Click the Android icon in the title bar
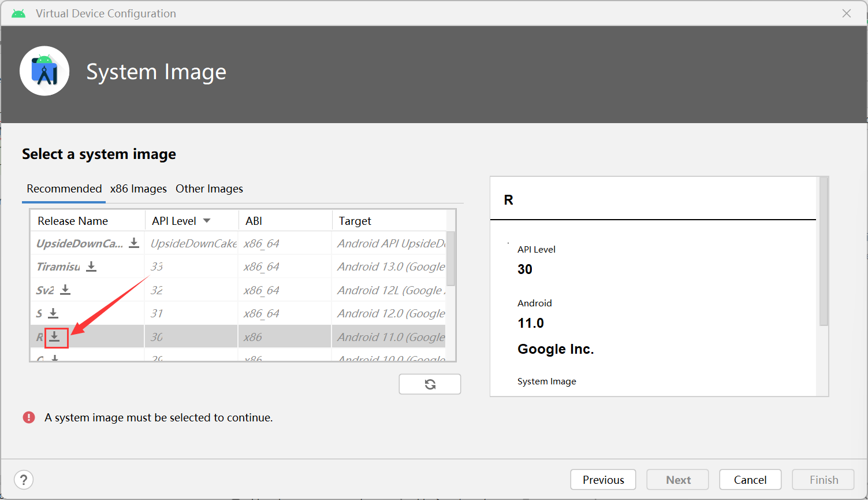Image resolution: width=868 pixels, height=500 pixels. coord(18,13)
